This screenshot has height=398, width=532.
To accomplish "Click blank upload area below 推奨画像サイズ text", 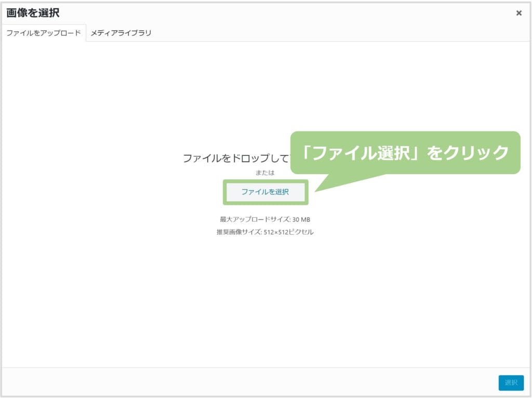I will coord(265,301).
